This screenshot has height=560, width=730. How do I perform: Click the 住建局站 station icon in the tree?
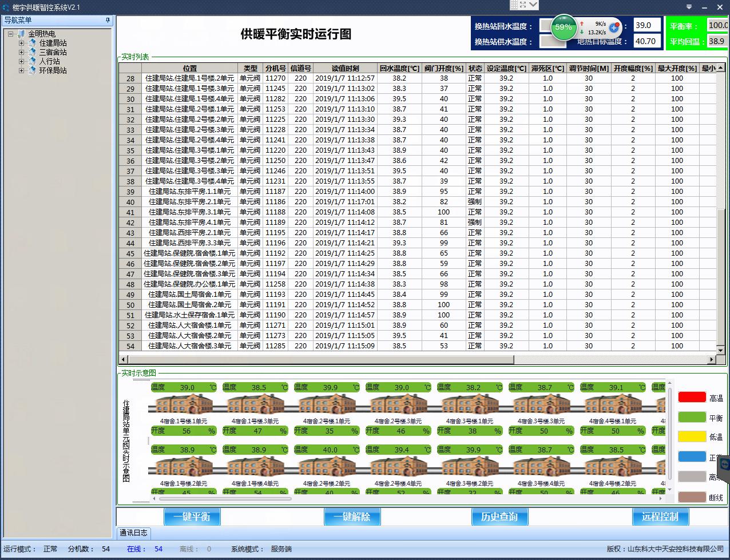pos(31,43)
